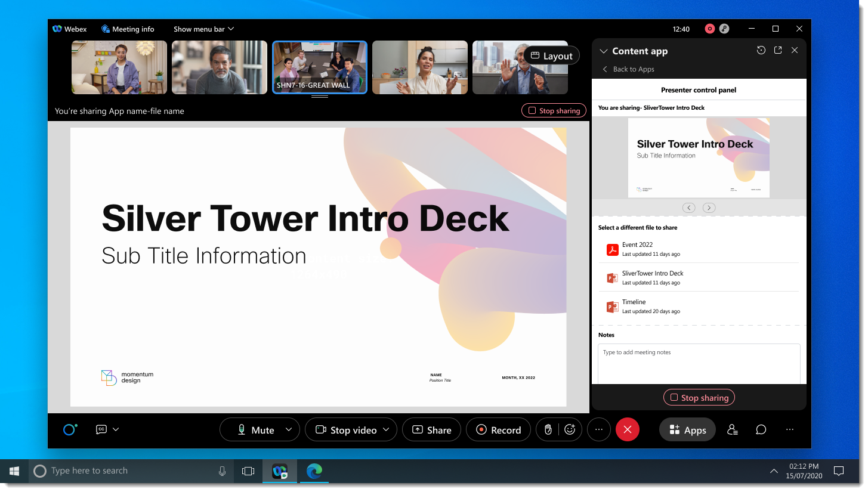868x492 pixels.
Task: Click the taskbar clock showing 02:12 PM
Action: (x=805, y=471)
